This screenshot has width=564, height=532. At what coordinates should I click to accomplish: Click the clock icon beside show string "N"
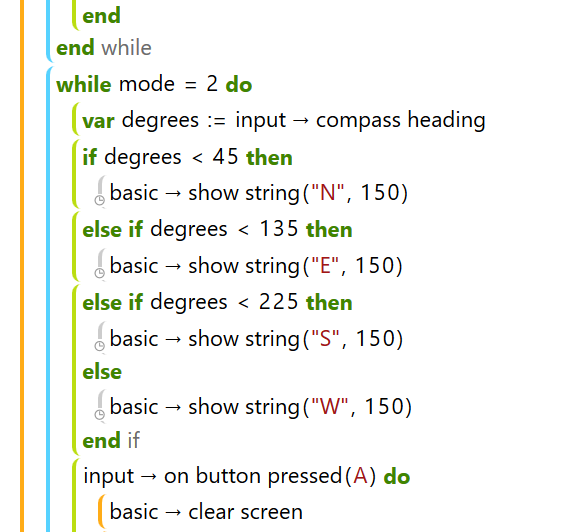coord(100,200)
